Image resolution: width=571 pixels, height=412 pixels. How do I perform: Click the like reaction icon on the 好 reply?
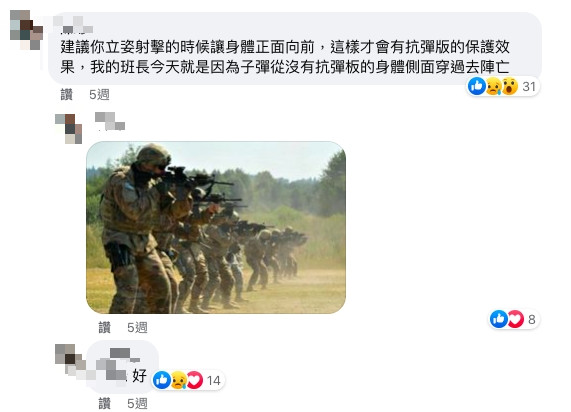coord(162,380)
